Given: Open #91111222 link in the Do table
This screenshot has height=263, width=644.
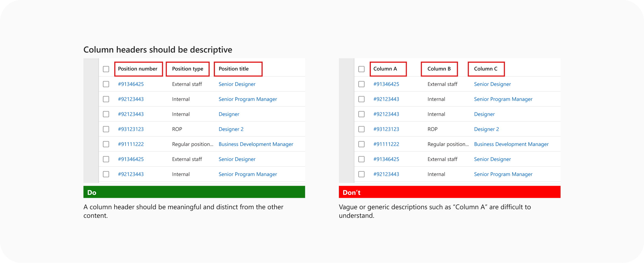Looking at the screenshot, I should point(131,144).
